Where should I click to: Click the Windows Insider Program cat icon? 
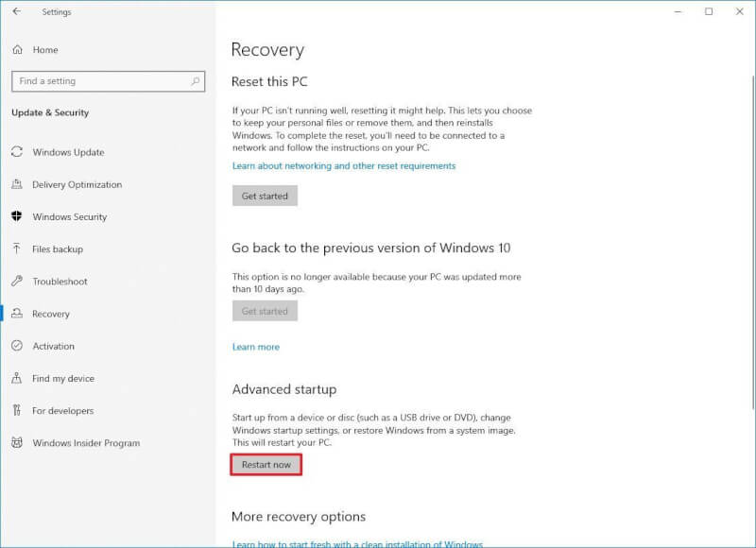coord(17,442)
